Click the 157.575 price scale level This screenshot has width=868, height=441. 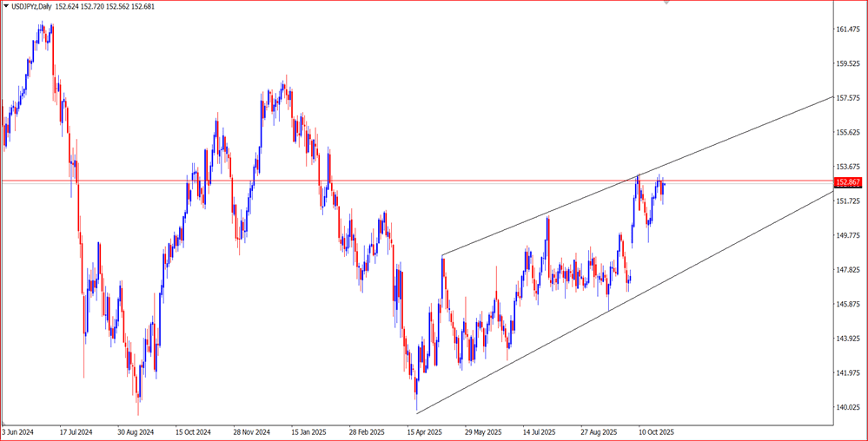(847, 98)
